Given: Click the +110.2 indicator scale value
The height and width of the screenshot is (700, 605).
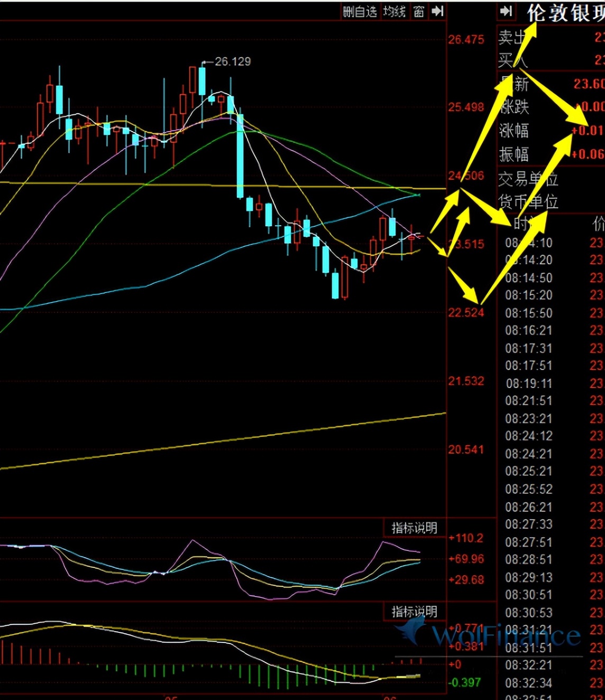Looking at the screenshot, I should pos(466,538).
